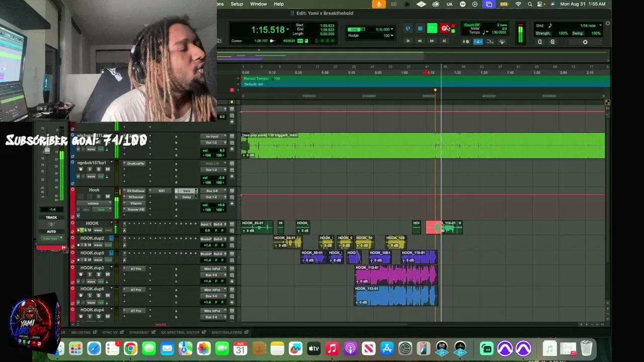
Task: Open the Grid value dropdown
Action: pyautogui.click(x=392, y=29)
